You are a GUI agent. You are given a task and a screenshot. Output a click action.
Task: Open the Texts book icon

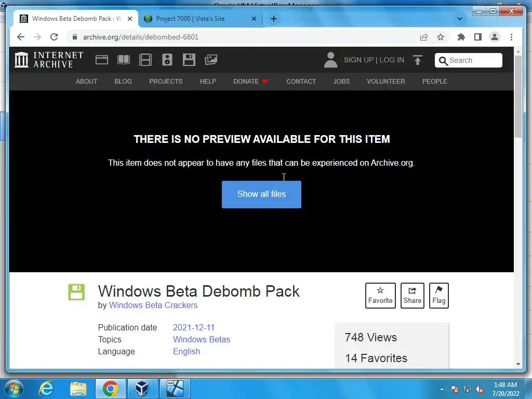[124, 60]
